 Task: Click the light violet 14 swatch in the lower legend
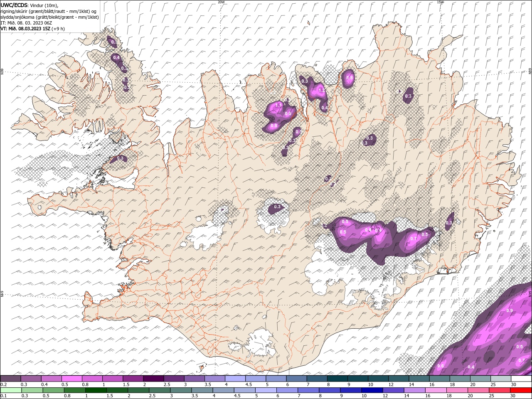[x=414, y=390]
